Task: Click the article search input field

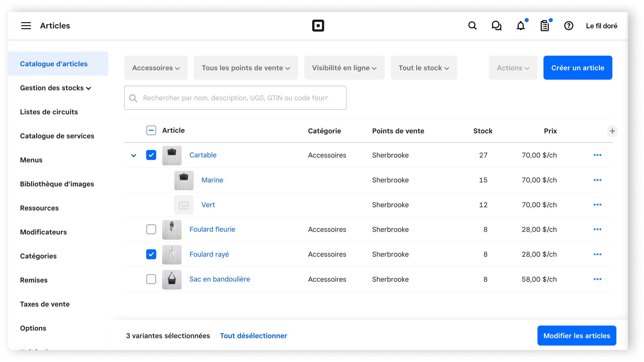Action: (235, 98)
